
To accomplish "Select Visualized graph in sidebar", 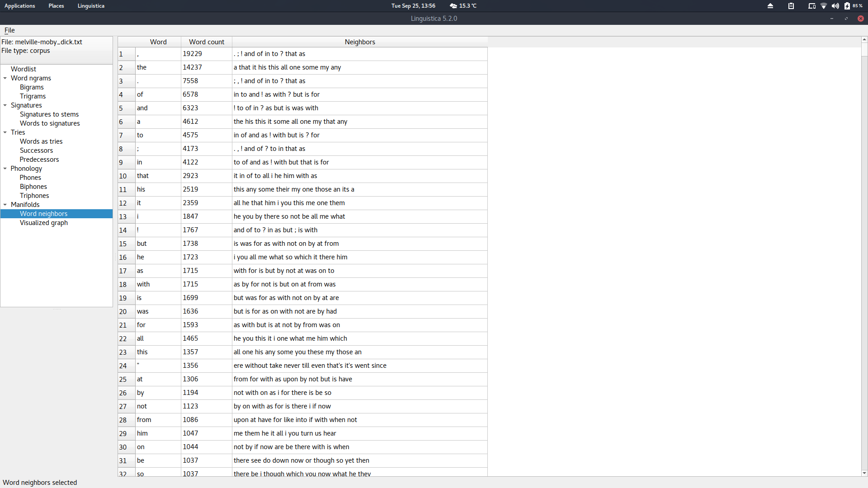I will click(x=44, y=223).
